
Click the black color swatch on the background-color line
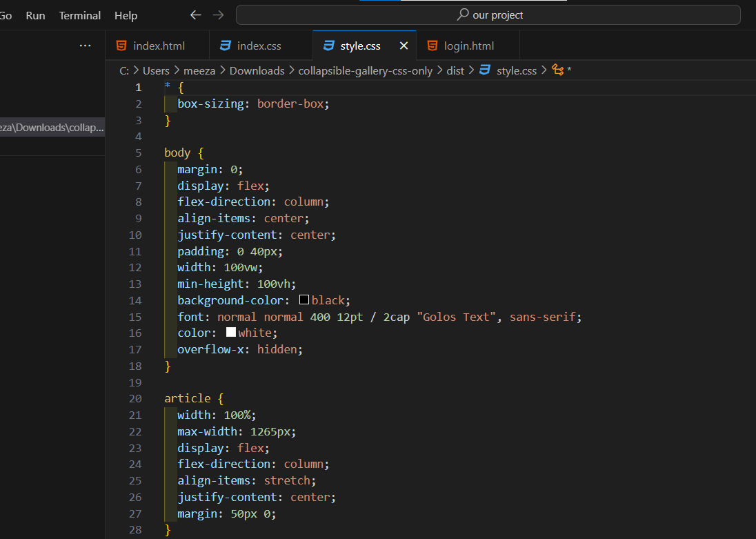click(x=304, y=300)
